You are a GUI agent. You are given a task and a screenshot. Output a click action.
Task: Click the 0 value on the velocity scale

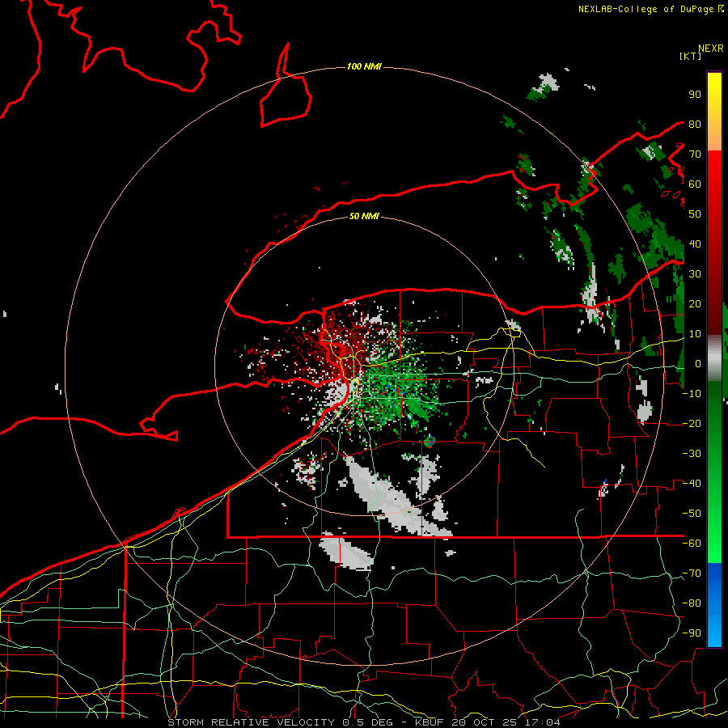(x=698, y=363)
